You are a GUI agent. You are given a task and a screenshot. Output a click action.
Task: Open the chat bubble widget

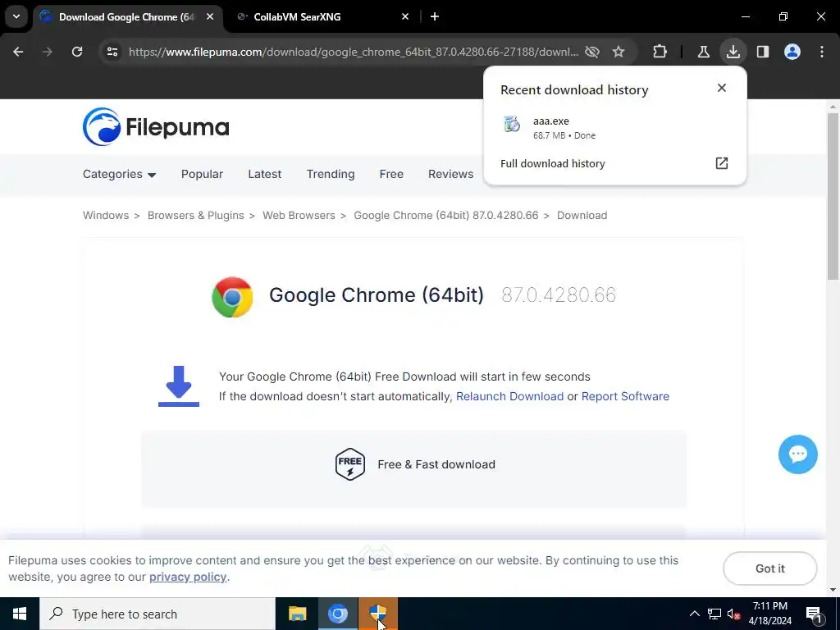[797, 454]
